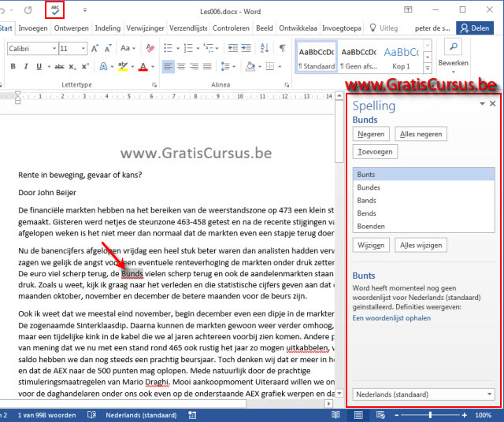
Task: Toggle italic formatting
Action: coord(26,67)
